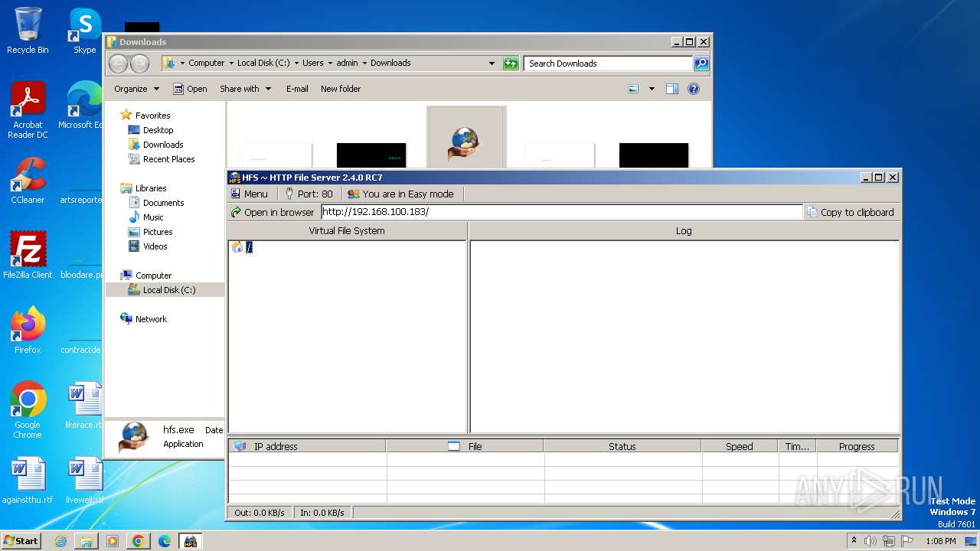Open Desktop in navigation pane

point(158,130)
